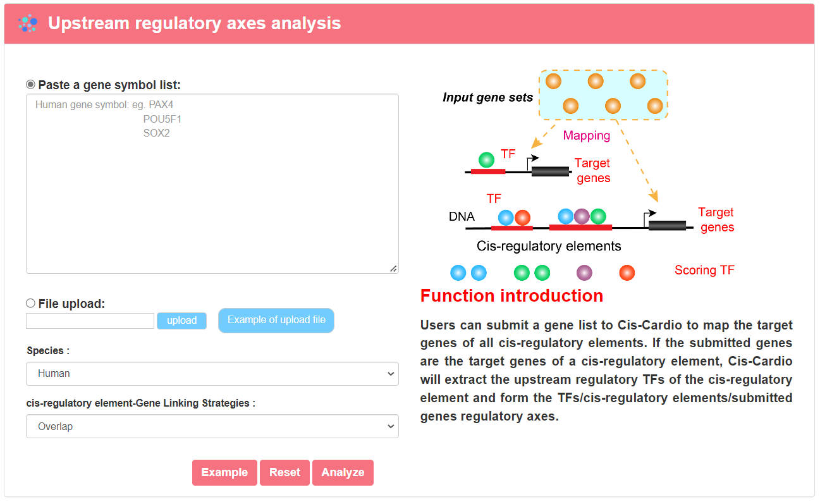Click the file upload text field
Screen dimensions: 820x504
90,321
